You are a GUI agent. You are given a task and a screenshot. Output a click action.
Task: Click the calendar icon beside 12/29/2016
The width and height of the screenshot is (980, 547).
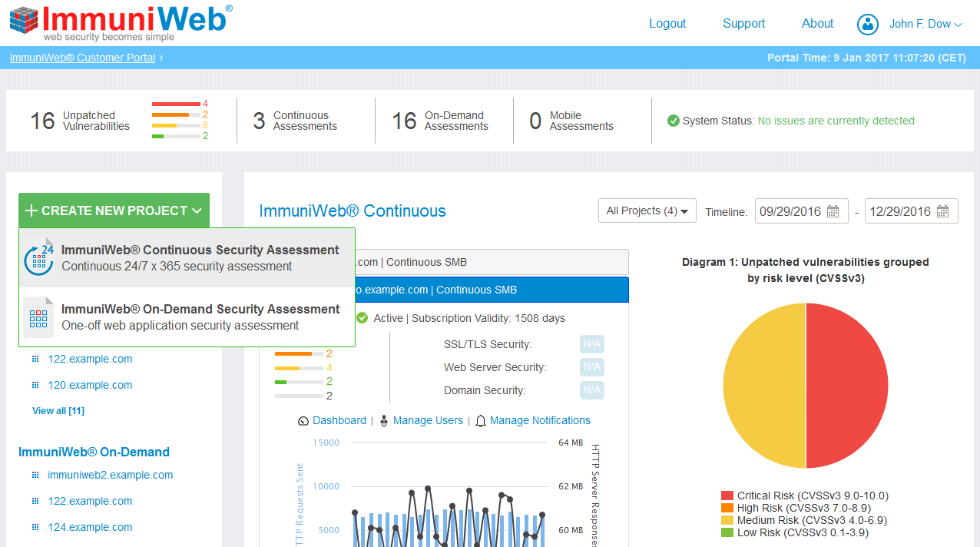942,212
